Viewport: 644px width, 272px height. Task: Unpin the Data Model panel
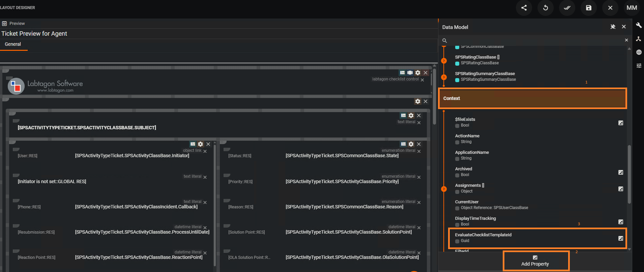pos(613,27)
